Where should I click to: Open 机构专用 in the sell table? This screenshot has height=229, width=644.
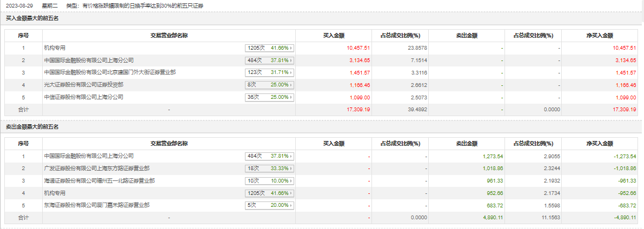(x=55, y=193)
